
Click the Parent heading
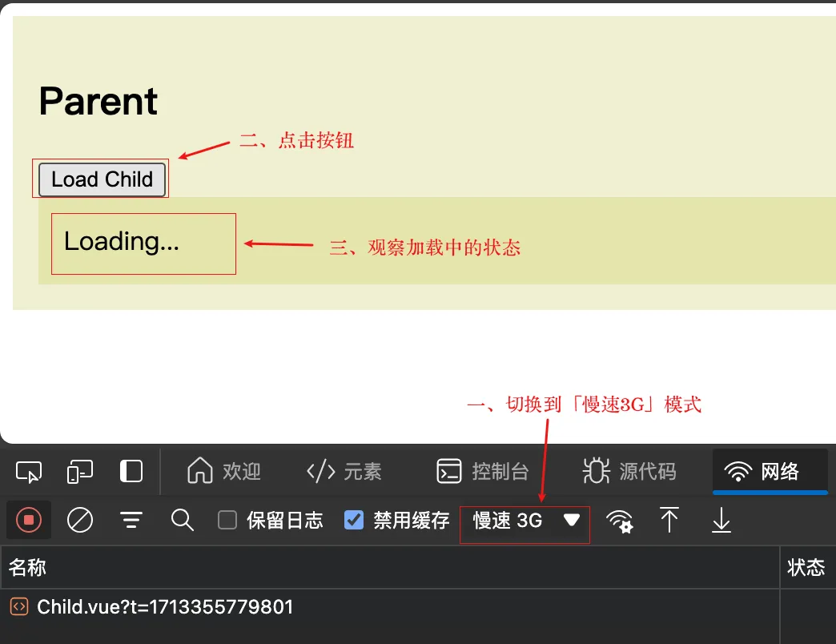[98, 101]
